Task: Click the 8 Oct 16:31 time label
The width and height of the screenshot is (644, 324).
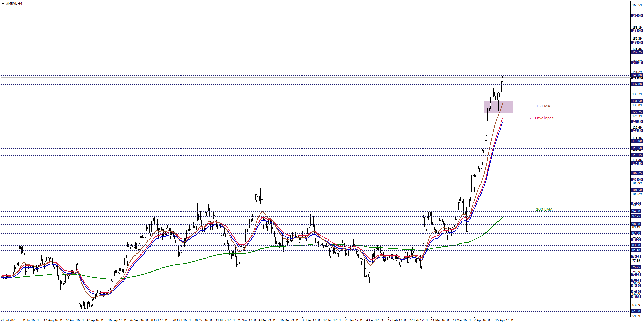Action: coord(159,320)
